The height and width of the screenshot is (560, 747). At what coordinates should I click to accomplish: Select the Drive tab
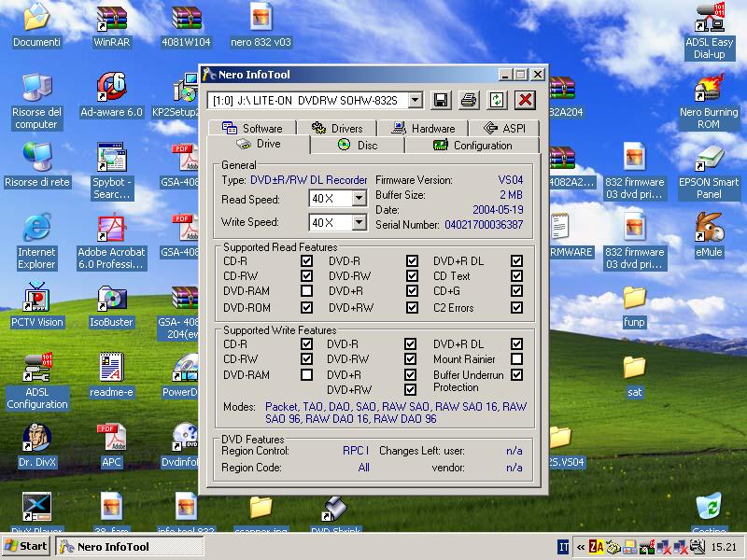coord(259,144)
